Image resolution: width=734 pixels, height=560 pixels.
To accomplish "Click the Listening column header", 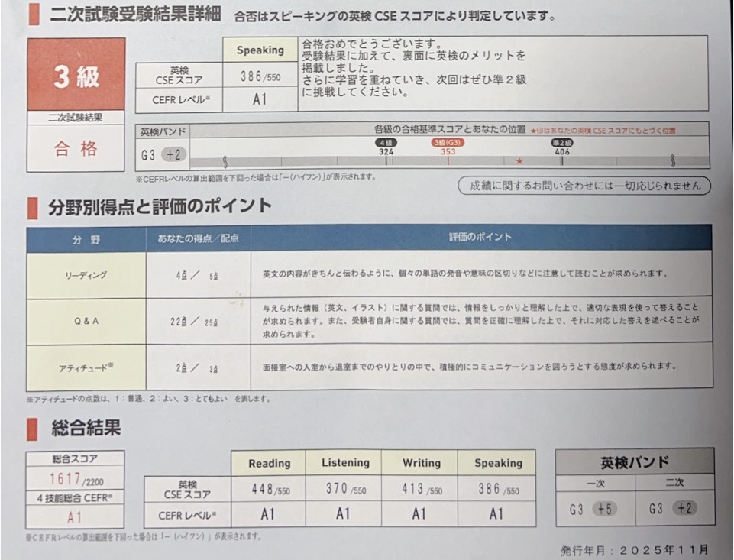I will 344,463.
